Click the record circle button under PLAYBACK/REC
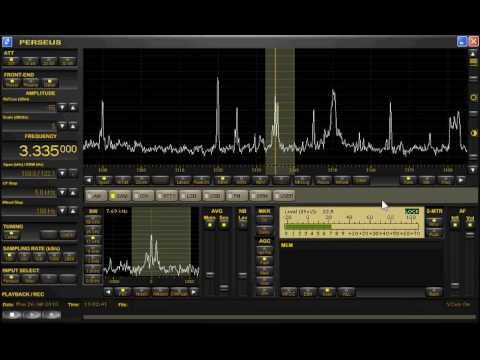 pos(52,315)
